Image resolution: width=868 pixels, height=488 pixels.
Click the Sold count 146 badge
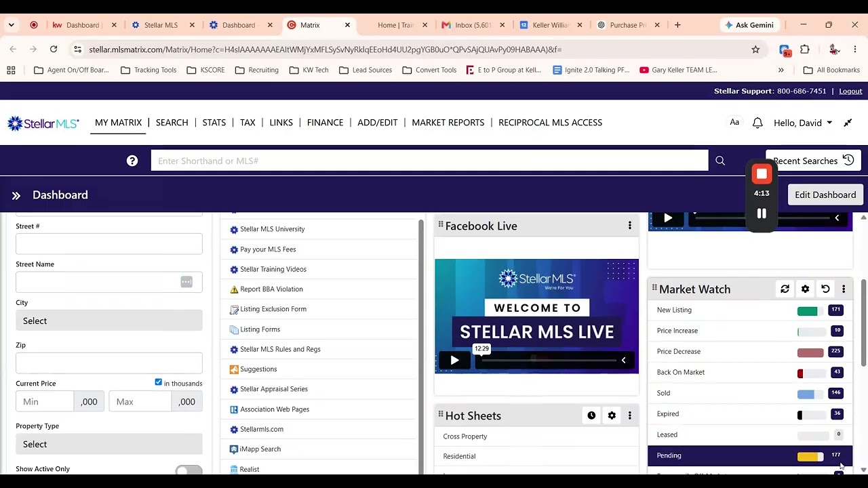tap(836, 393)
